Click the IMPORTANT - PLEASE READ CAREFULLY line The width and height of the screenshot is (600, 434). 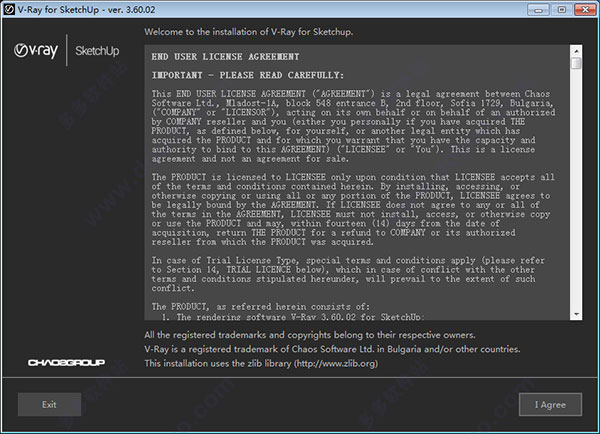[x=248, y=75]
